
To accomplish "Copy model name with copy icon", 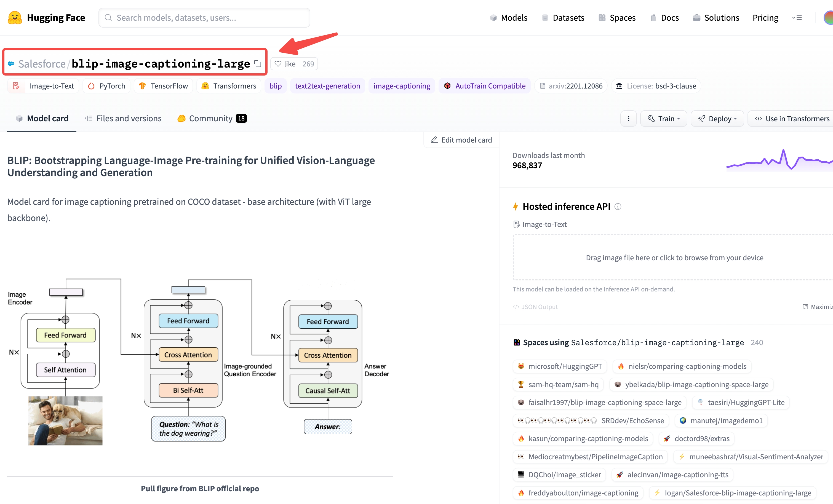I will pos(258,64).
